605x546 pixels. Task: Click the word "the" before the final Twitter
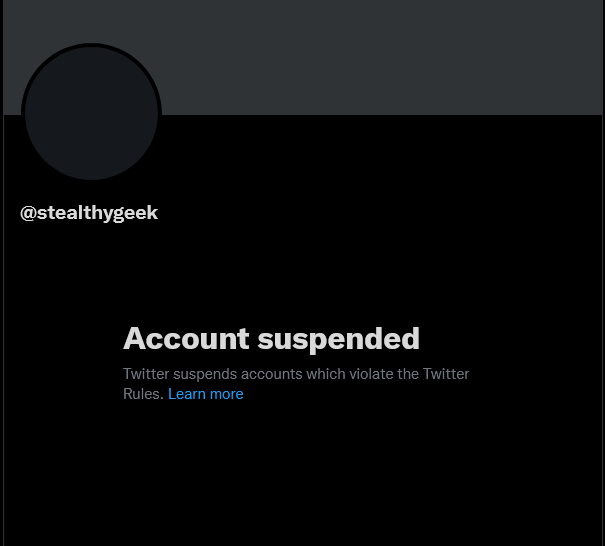[408, 374]
